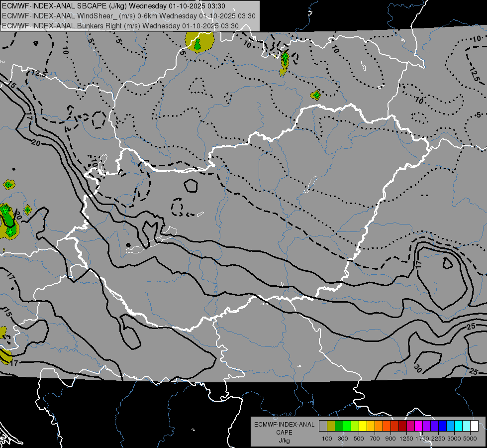This screenshot has height=448, width=487.
Task: Click the legend value 100
Action: point(327,439)
